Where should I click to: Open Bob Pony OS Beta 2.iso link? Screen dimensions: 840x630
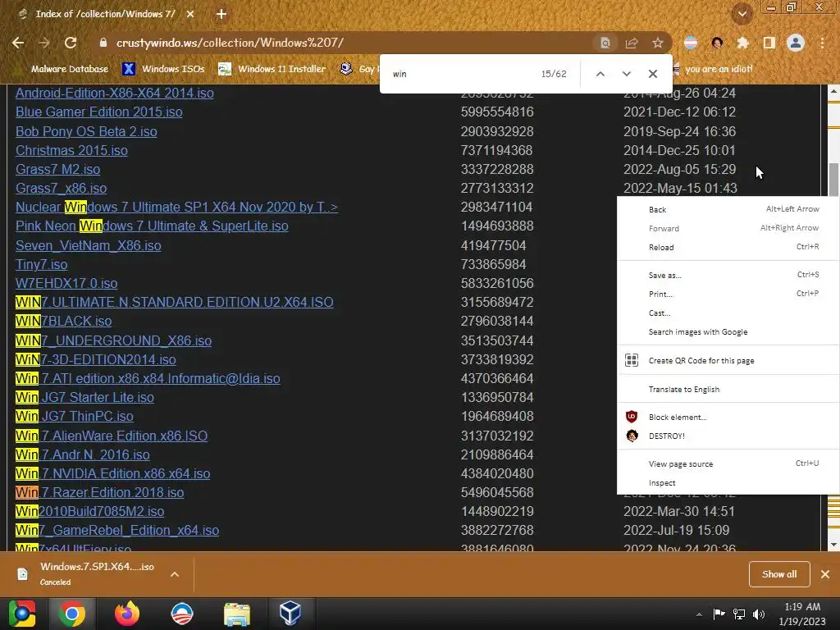coord(86,131)
